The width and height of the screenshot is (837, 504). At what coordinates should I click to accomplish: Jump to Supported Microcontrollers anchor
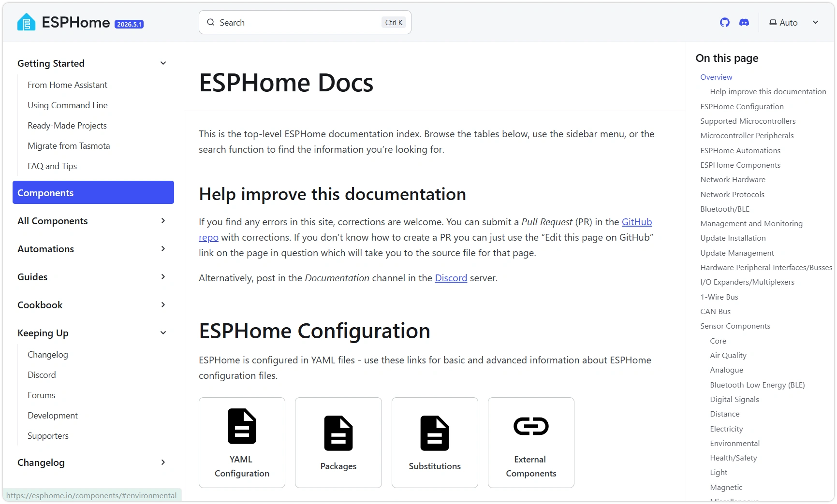click(748, 121)
